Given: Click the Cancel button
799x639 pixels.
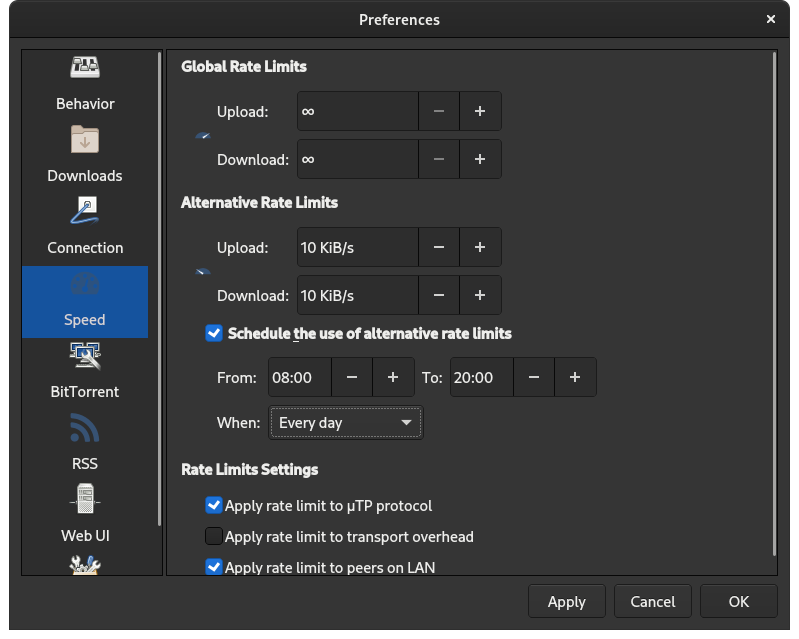Looking at the screenshot, I should click(653, 601).
